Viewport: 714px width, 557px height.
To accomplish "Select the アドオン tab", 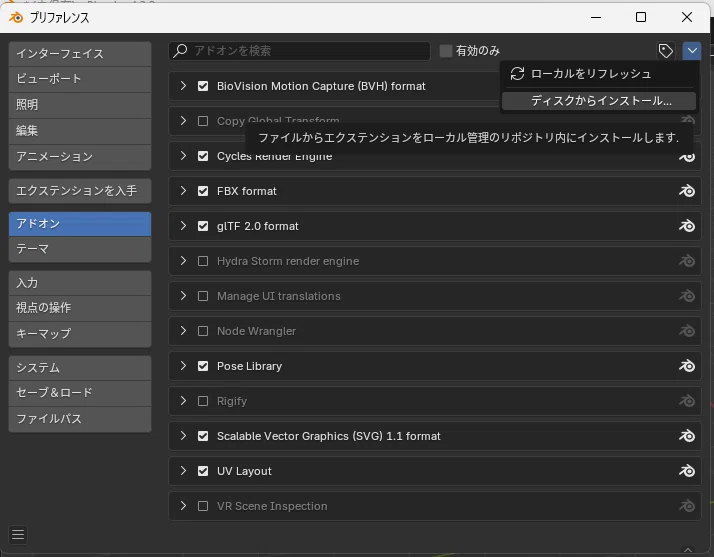I will pos(80,224).
